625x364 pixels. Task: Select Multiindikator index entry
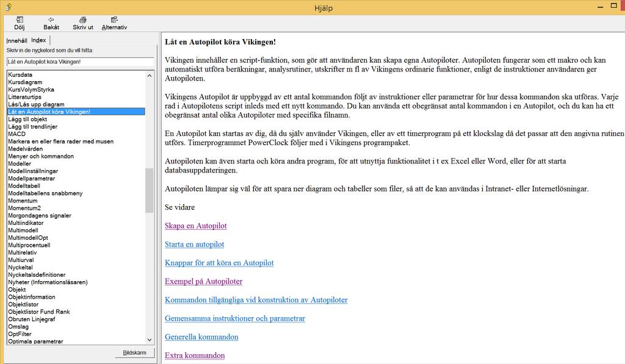click(x=26, y=223)
